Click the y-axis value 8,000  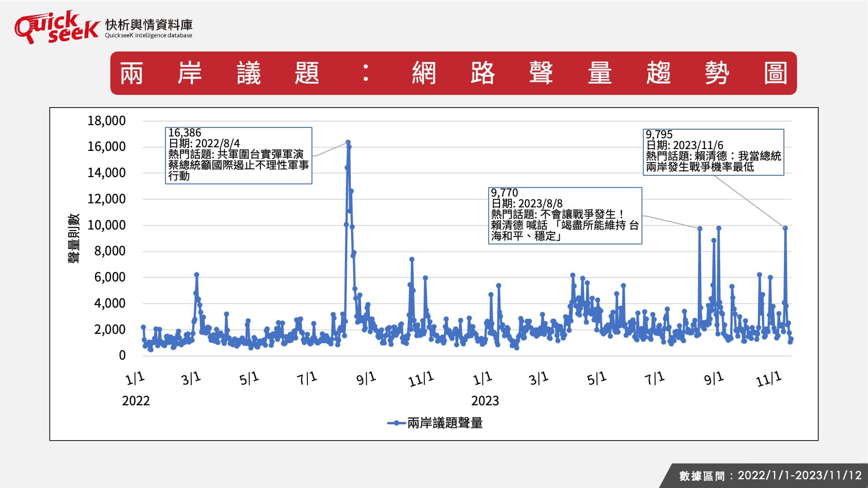click(110, 251)
